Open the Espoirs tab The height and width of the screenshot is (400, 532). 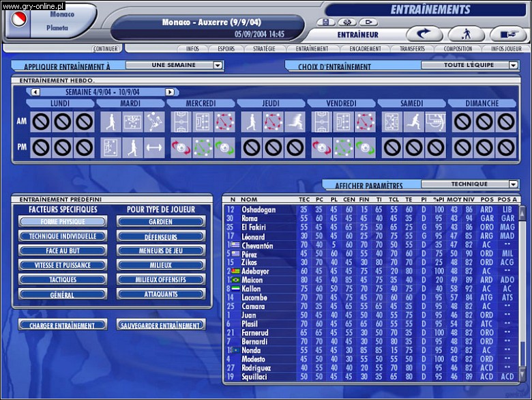pos(226,48)
